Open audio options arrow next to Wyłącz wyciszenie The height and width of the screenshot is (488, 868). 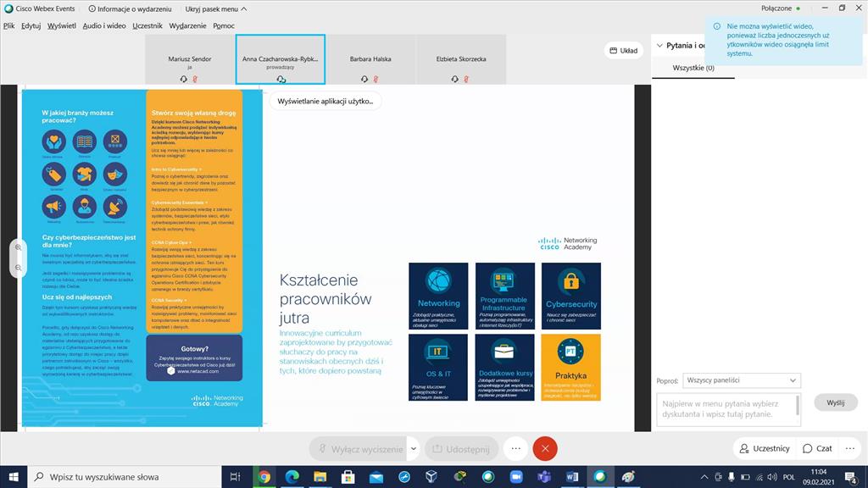[x=414, y=449]
